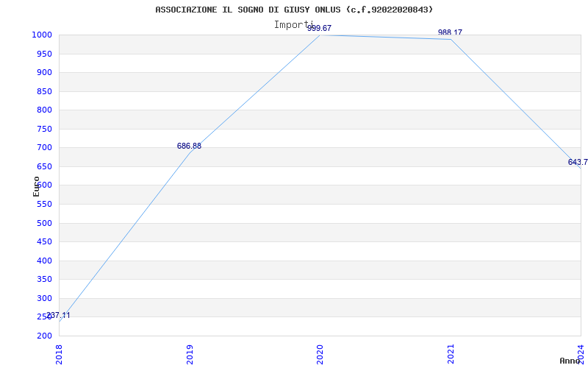
Task: Click the 2019 x-axis year label
Action: (190, 354)
